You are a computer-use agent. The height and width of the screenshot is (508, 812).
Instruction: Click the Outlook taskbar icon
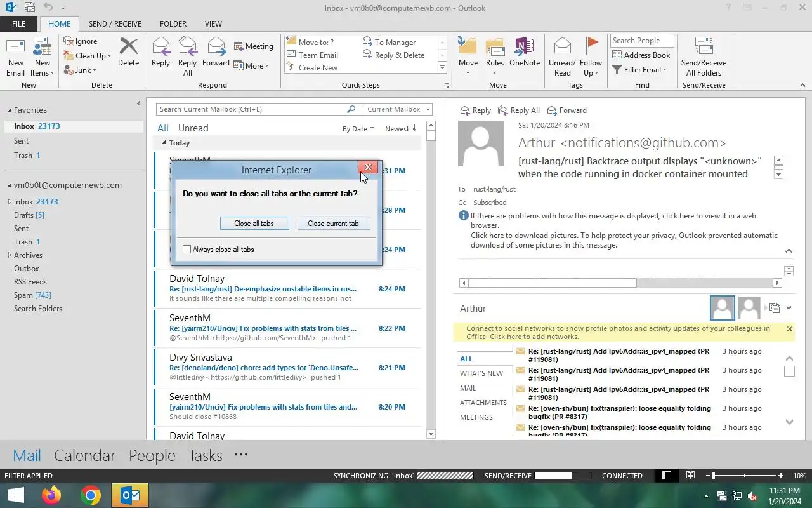tap(130, 495)
